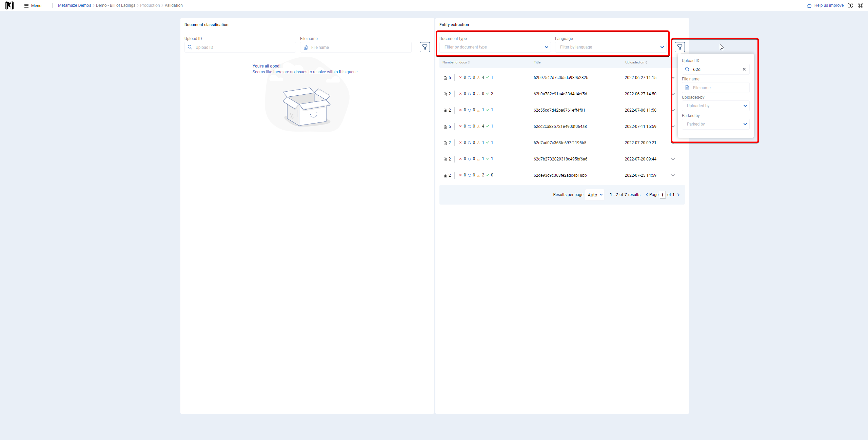
Task: Clear the Upload ID '62c' search field
Action: [744, 69]
